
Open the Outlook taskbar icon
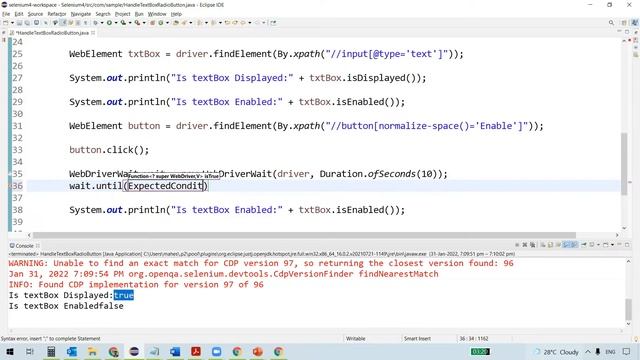[72, 351]
